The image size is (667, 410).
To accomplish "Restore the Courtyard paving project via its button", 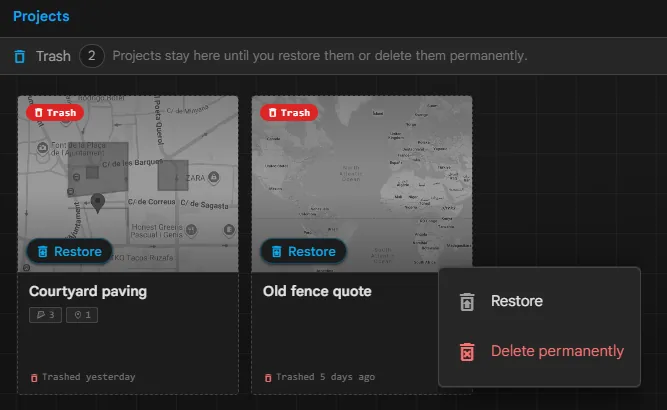I will tap(70, 251).
